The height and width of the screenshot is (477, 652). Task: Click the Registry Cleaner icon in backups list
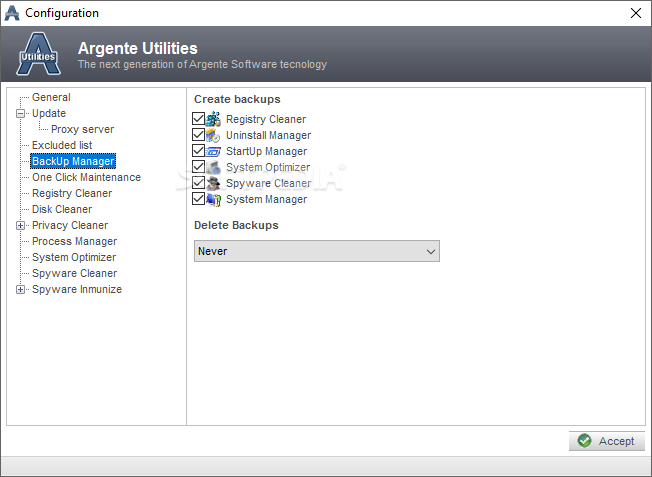point(213,119)
